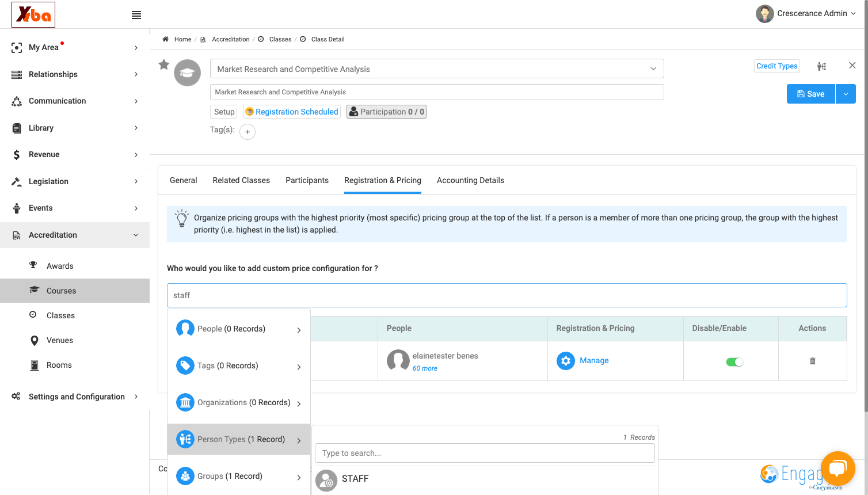This screenshot has height=495, width=868.
Task: Click the graduation cap class avatar
Action: tap(188, 73)
